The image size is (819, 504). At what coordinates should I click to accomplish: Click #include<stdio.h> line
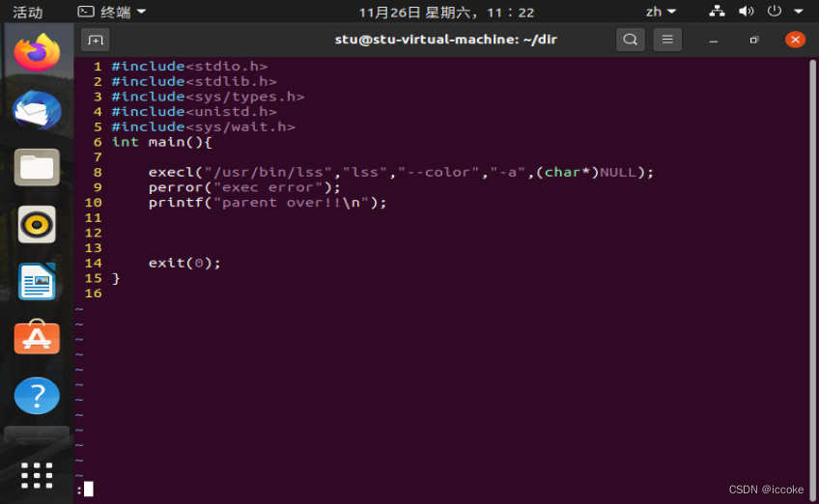coord(189,67)
